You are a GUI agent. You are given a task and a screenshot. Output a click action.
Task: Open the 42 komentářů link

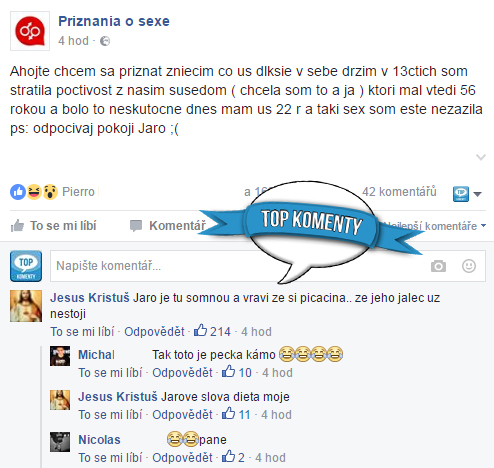click(x=399, y=192)
